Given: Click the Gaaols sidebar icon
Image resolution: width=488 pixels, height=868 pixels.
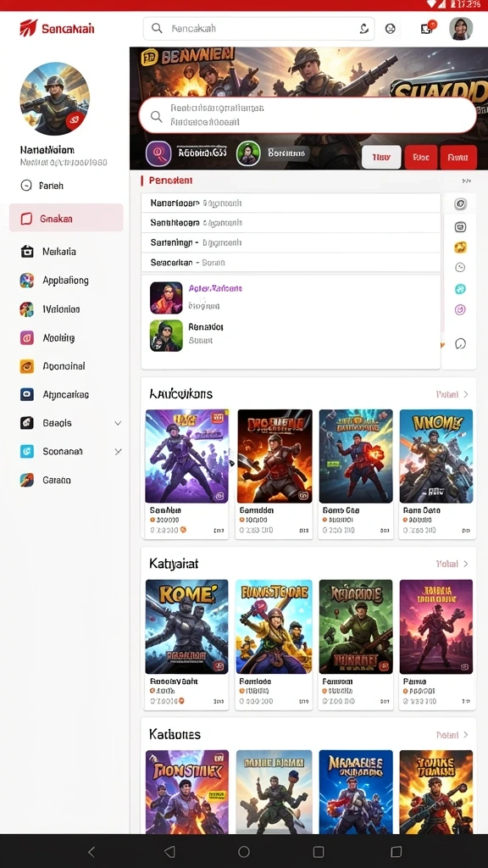Looking at the screenshot, I should click(x=26, y=423).
